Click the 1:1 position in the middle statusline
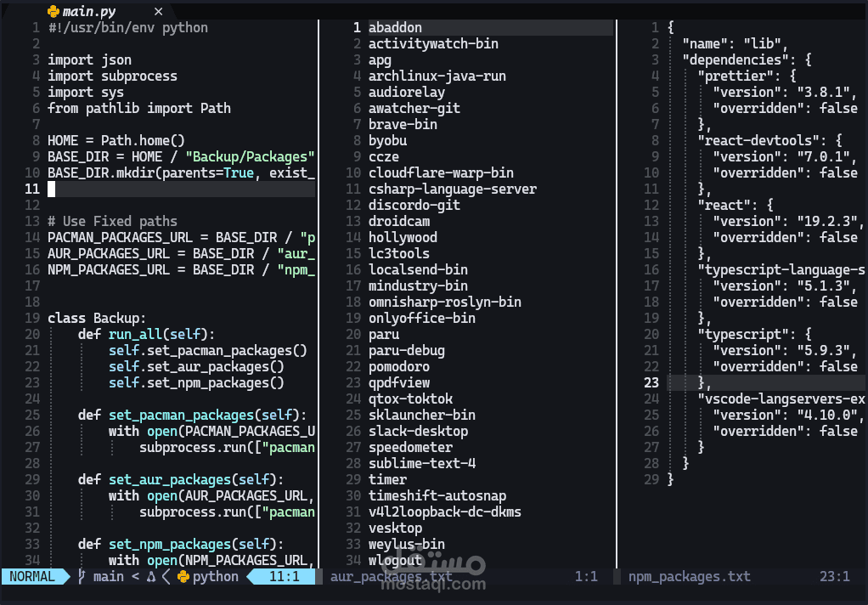Screen dimensions: 868x605 586,577
